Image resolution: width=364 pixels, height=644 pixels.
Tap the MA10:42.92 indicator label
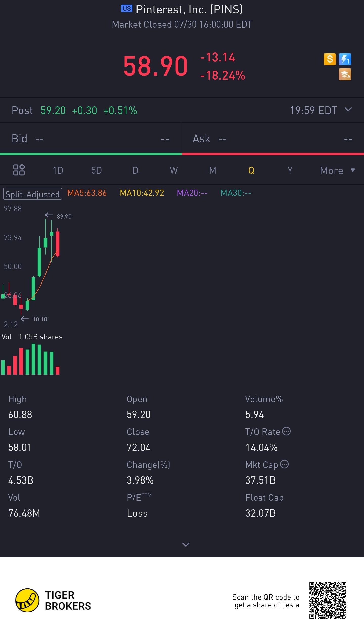pos(142,193)
